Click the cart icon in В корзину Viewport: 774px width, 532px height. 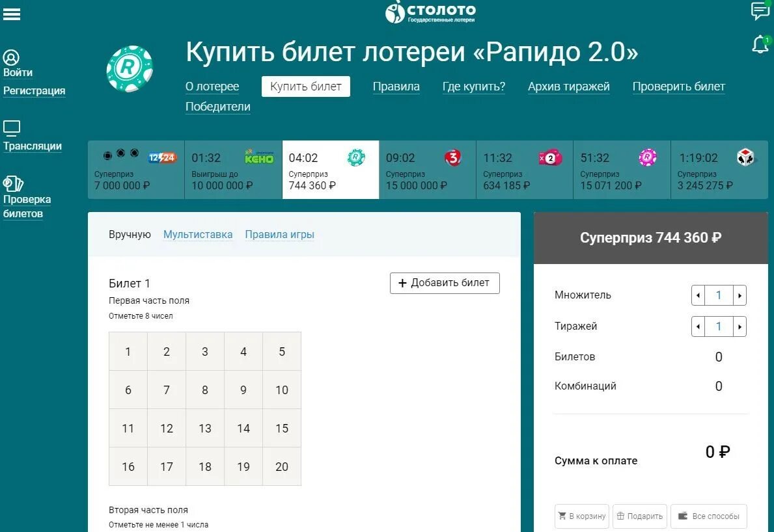(x=562, y=516)
